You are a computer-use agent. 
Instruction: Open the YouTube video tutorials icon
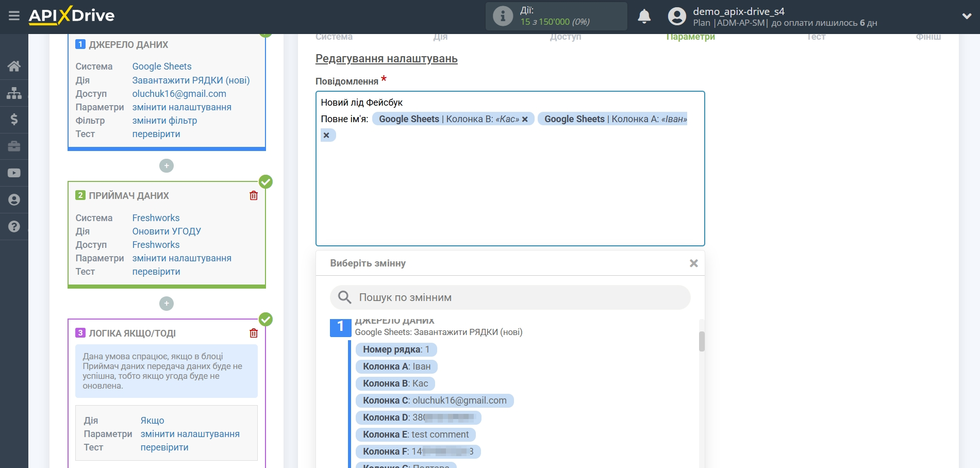(x=14, y=173)
